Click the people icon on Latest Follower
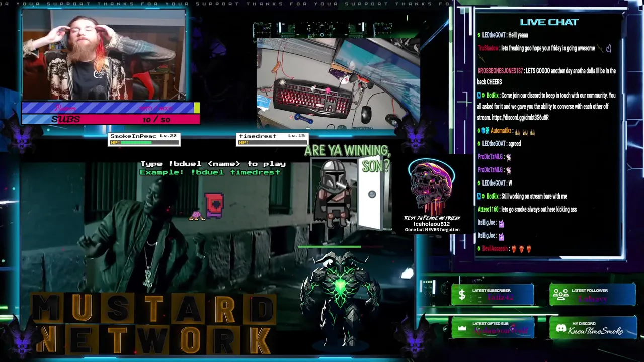Viewport: 644px width, 362px height. click(560, 295)
